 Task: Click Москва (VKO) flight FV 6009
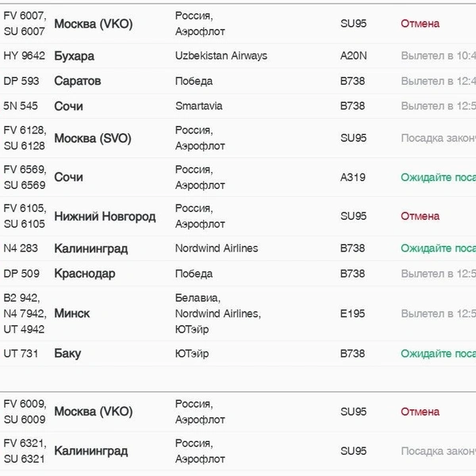(x=238, y=412)
